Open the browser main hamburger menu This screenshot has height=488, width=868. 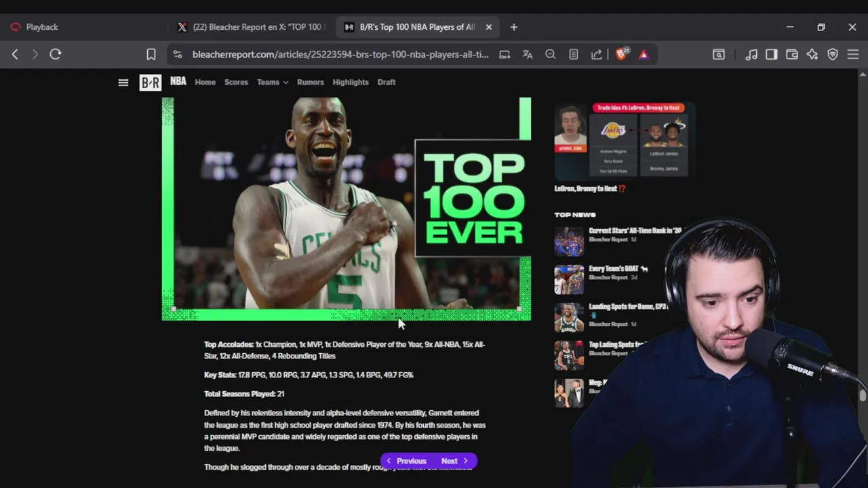[853, 54]
